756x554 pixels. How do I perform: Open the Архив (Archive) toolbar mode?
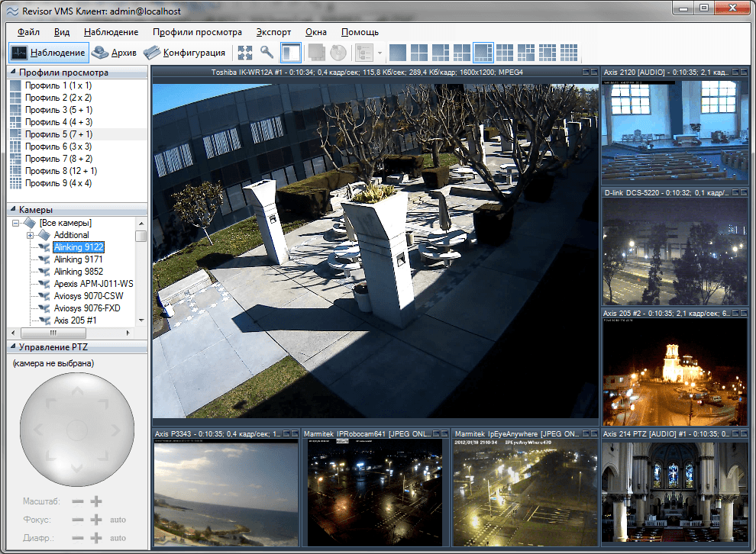tap(115, 53)
